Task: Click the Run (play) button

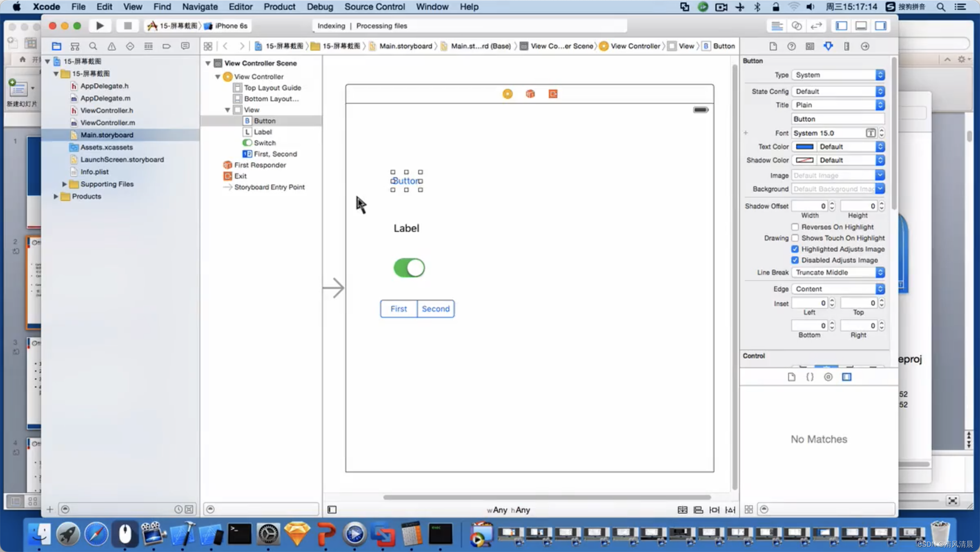Action: [100, 26]
